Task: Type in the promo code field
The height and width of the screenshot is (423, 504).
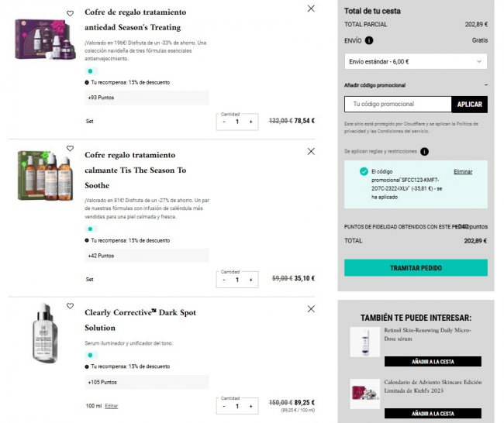Action: [x=398, y=104]
